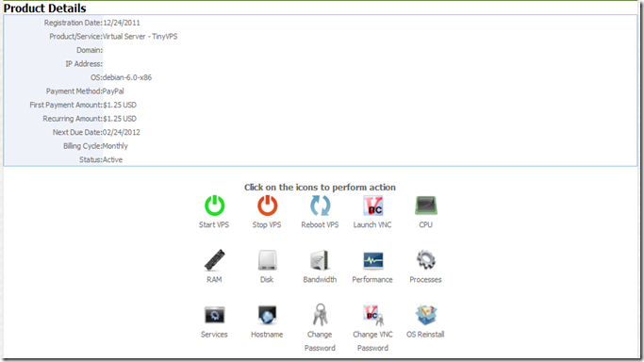The height and width of the screenshot is (362, 644).
Task: View Bandwidth usage icon
Action: (x=320, y=260)
